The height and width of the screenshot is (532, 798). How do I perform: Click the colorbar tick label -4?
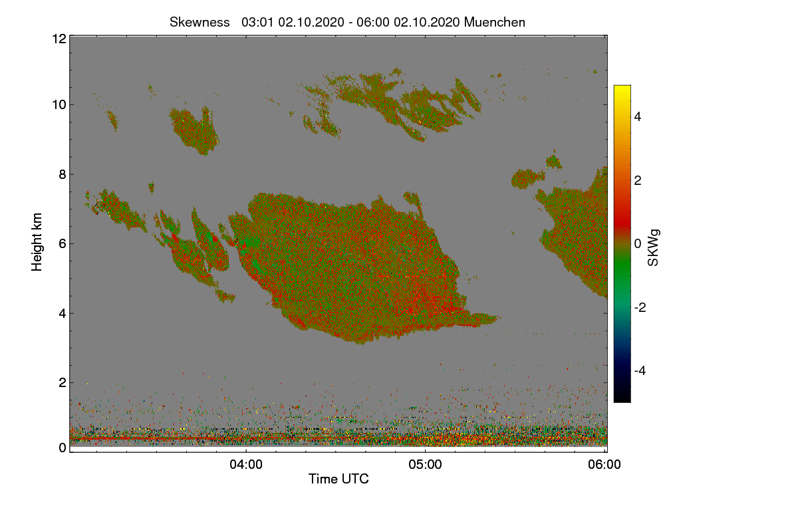click(640, 370)
